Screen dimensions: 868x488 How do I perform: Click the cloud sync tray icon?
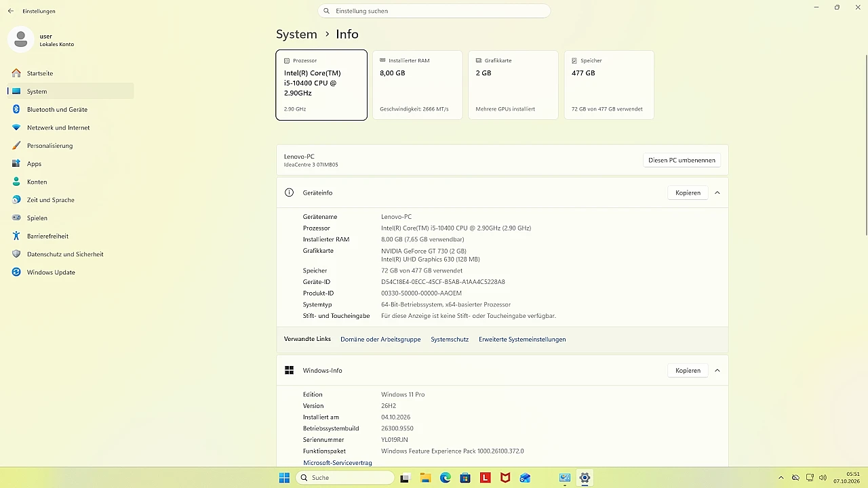tap(795, 478)
